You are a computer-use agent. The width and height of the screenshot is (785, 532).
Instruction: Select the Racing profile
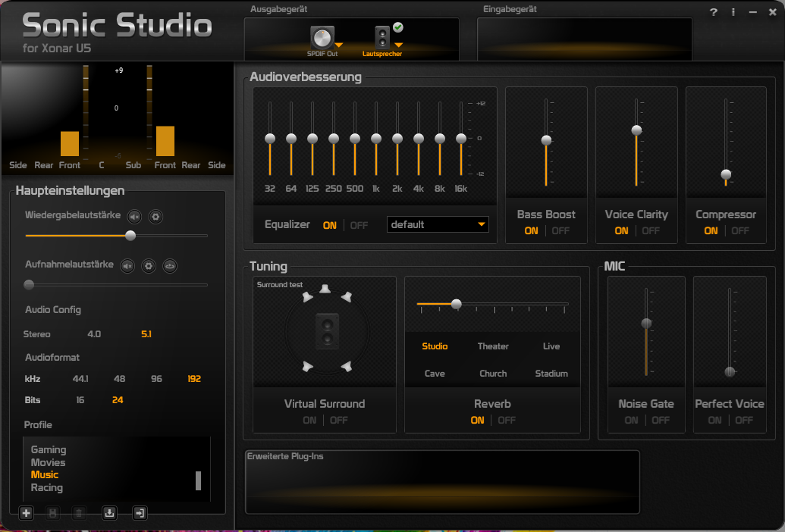(47, 487)
